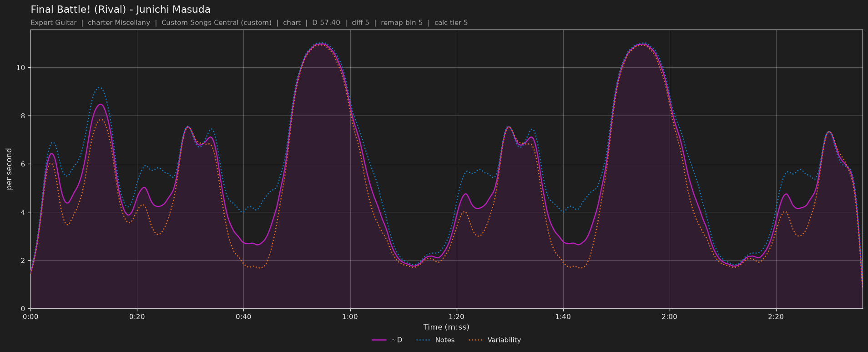Click the y-axis tick label "8"
The height and width of the screenshot is (352, 868).
click(23, 116)
